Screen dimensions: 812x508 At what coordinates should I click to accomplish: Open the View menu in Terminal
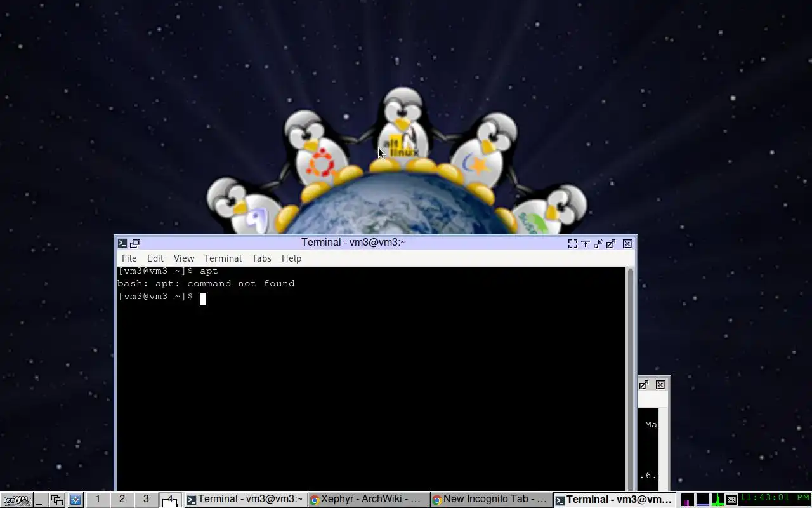pos(184,258)
